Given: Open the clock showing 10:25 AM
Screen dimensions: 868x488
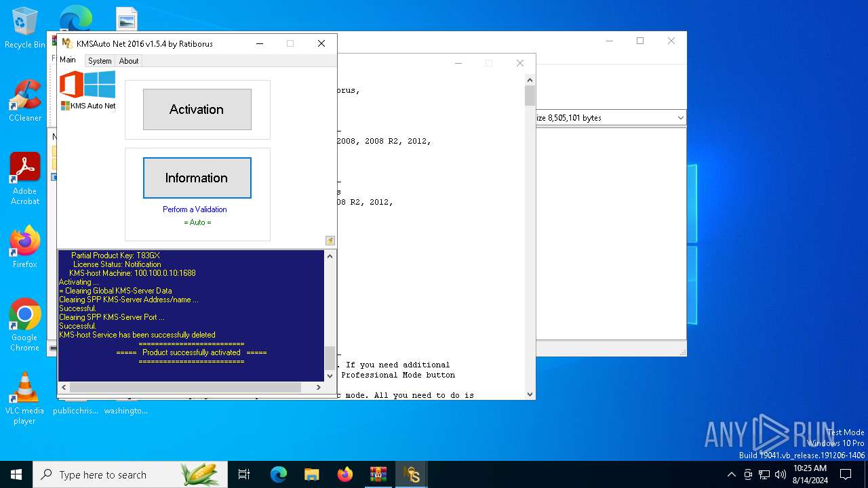Looking at the screenshot, I should point(810,474).
